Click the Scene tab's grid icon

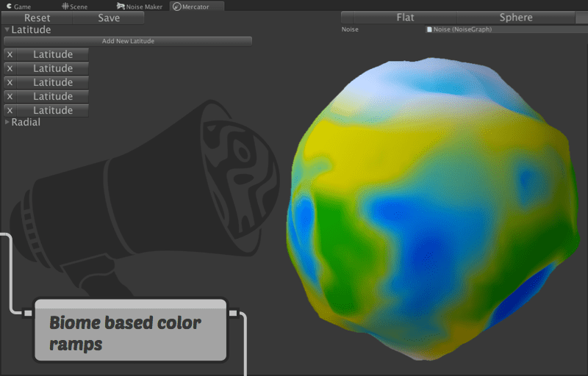pyautogui.click(x=65, y=6)
